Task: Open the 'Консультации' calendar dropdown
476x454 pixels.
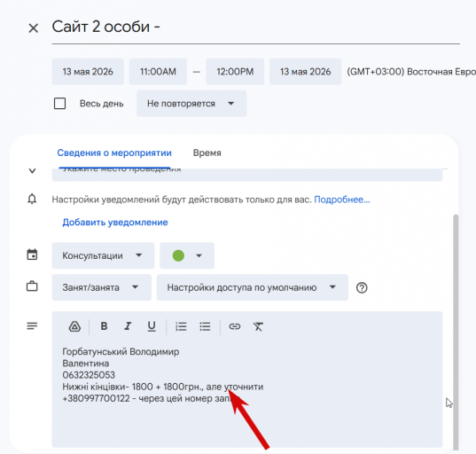Action: 103,255
